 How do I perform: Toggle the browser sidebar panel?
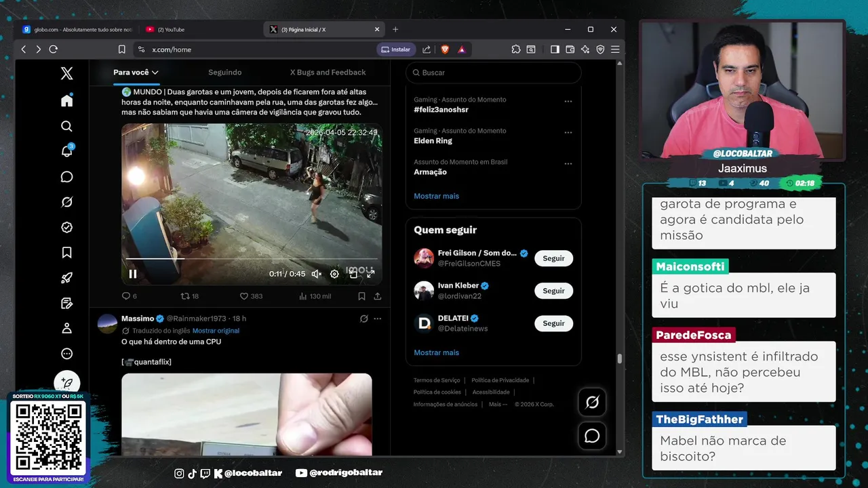coord(555,49)
